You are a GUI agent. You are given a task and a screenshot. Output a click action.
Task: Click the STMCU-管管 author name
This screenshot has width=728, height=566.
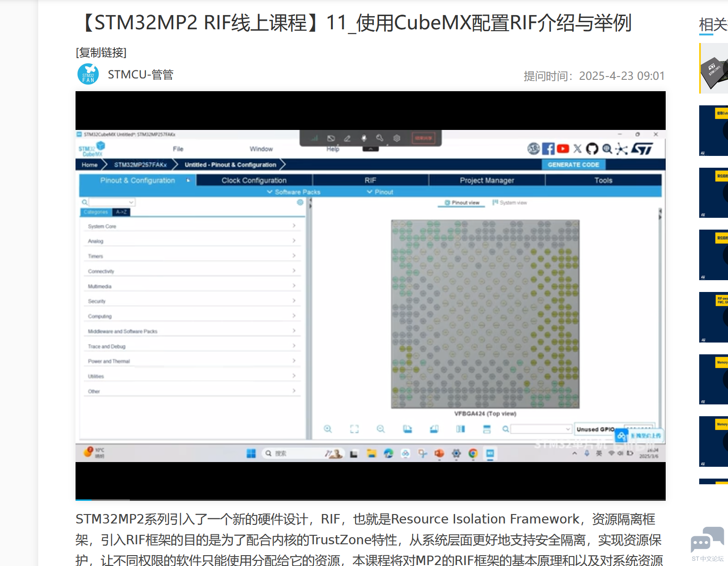click(141, 75)
